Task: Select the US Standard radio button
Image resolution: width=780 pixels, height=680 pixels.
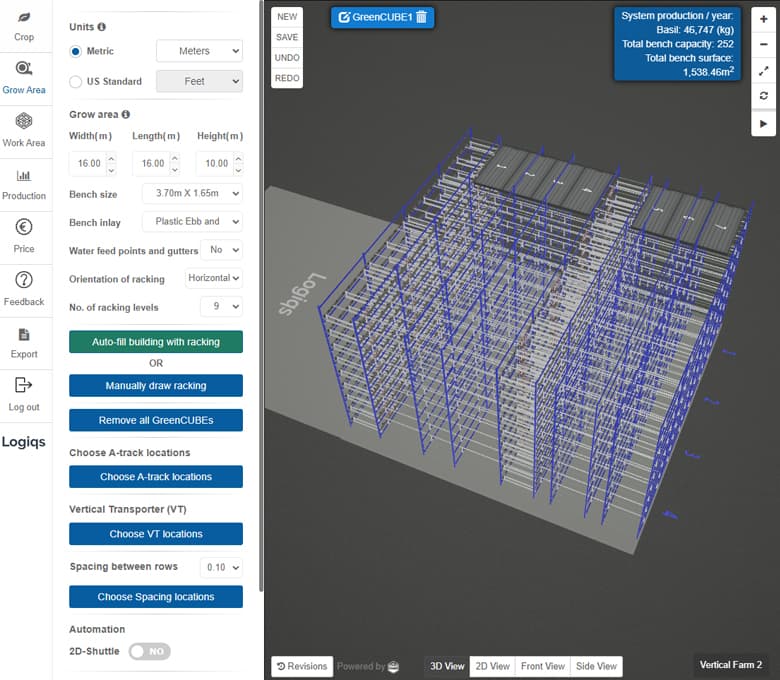Action: (76, 81)
